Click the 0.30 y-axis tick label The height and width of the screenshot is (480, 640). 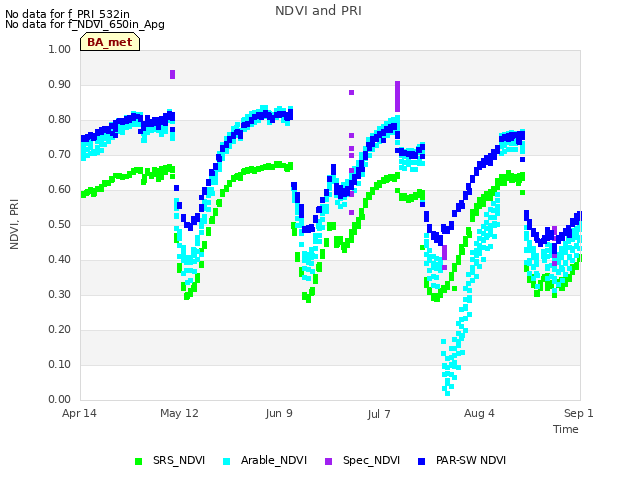pyautogui.click(x=60, y=294)
